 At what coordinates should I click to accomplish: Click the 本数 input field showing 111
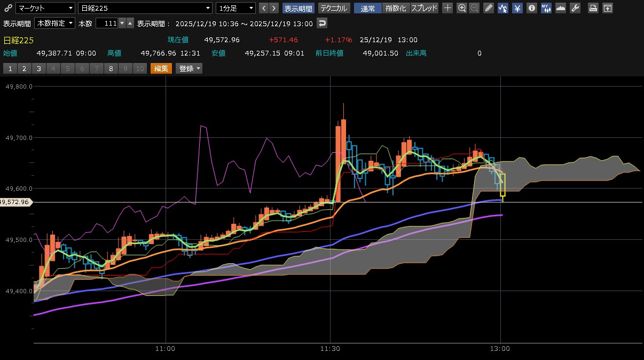(x=106, y=24)
